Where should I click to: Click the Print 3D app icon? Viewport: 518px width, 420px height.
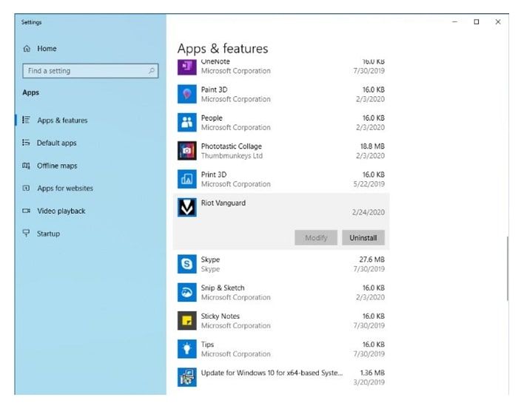(186, 179)
